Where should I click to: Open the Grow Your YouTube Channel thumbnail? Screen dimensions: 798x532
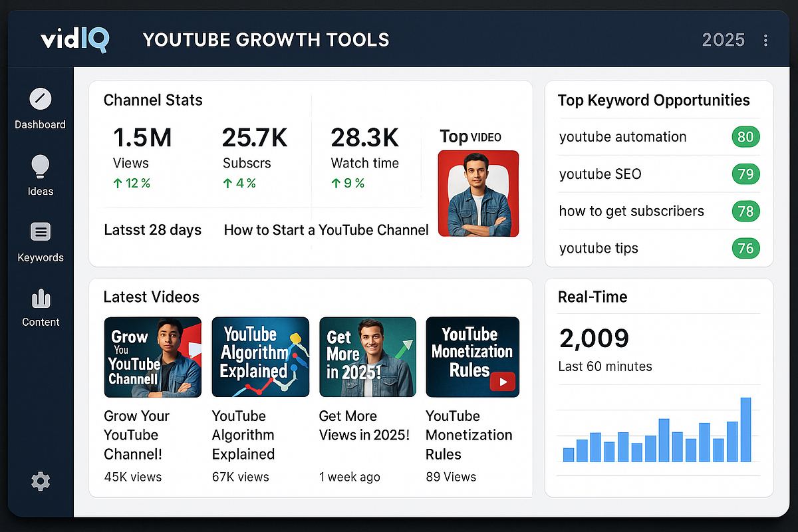[153, 357]
